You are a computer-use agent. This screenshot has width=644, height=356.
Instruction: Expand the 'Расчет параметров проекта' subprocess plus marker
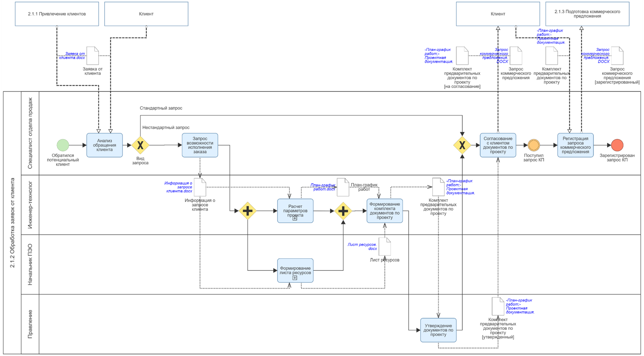click(x=295, y=219)
